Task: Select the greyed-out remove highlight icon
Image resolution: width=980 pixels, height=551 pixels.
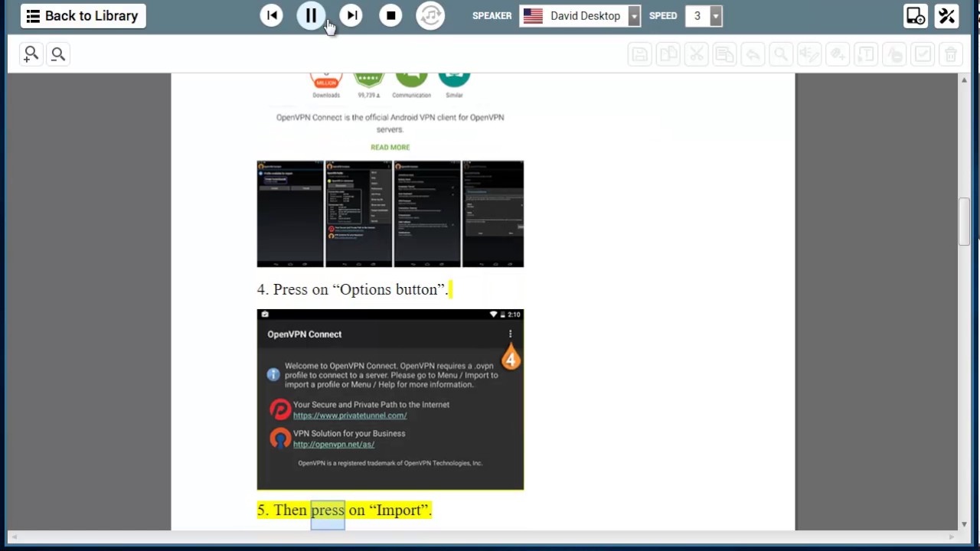Action: (894, 54)
